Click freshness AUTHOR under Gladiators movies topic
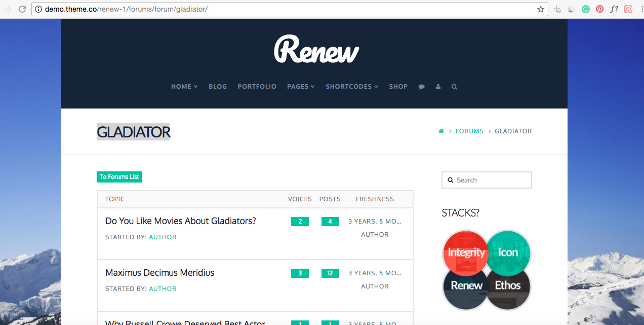Viewport: 644px width, 325px height. tap(375, 235)
